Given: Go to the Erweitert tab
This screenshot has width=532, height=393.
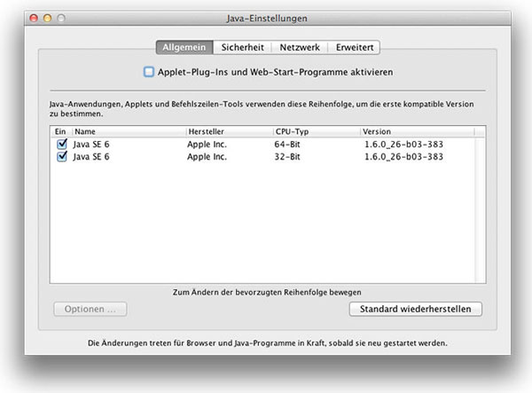Looking at the screenshot, I should click(x=354, y=47).
